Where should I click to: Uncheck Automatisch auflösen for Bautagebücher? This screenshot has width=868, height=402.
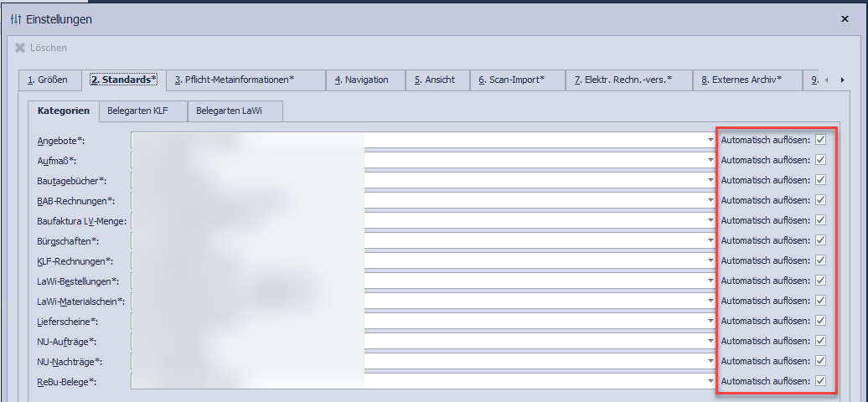point(820,180)
